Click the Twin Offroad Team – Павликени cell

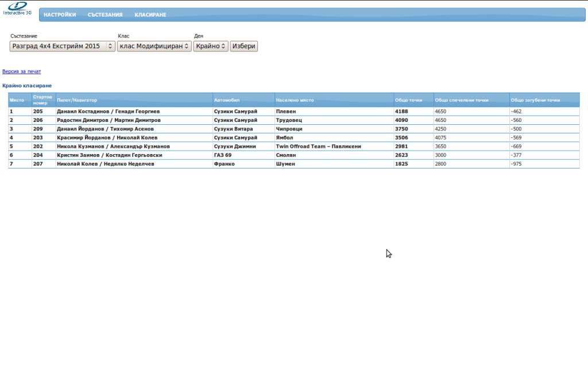coord(319,147)
